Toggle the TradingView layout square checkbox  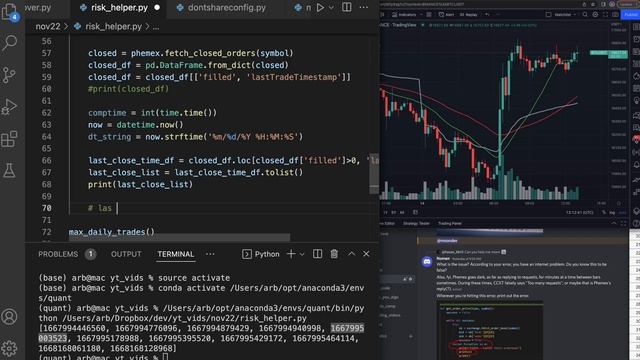coord(549,15)
